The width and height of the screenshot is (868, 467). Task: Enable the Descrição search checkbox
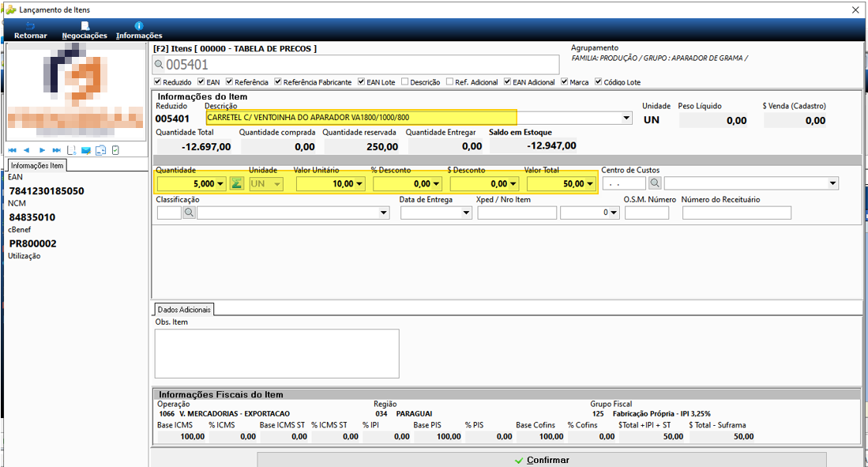tap(404, 81)
